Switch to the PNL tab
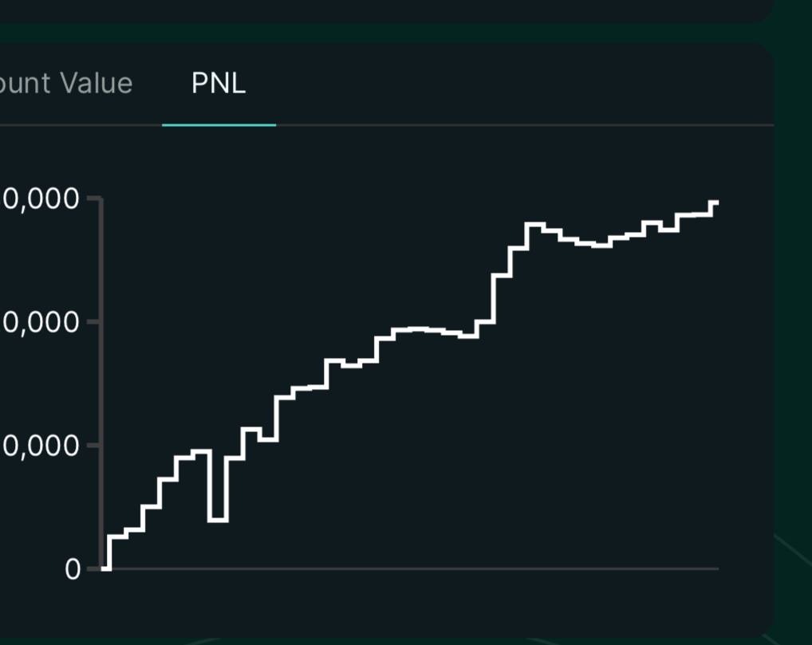The height and width of the screenshot is (645, 812). click(219, 83)
